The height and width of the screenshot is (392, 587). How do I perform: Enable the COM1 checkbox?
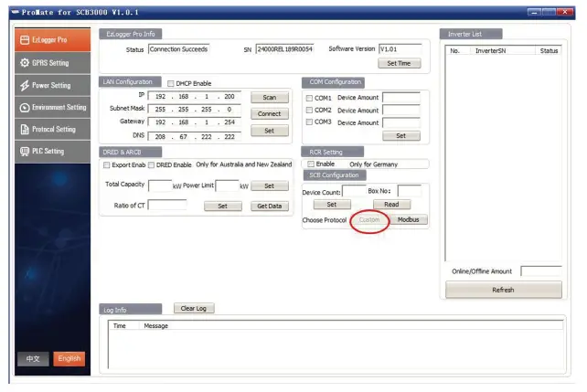pyautogui.click(x=309, y=98)
